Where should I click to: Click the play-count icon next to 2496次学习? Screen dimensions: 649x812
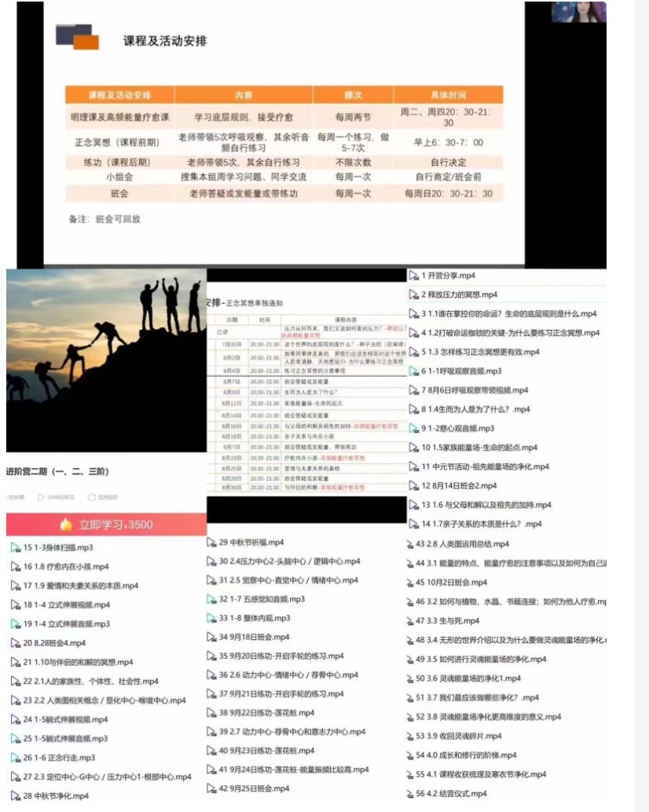coord(41,497)
